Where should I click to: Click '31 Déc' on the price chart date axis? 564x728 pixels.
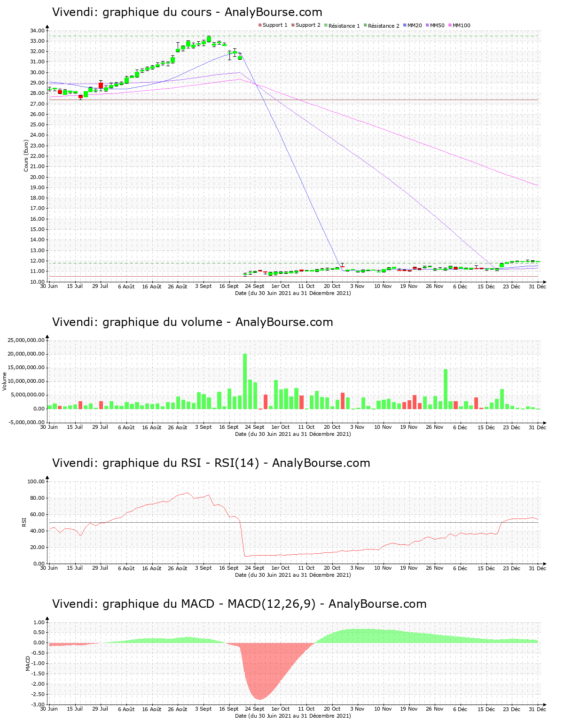[x=537, y=287]
